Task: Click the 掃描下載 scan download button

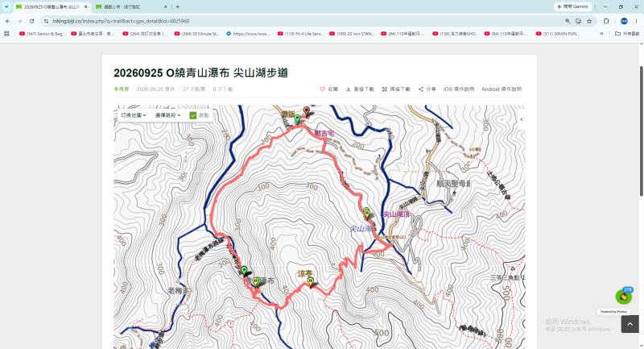Action: [396, 89]
